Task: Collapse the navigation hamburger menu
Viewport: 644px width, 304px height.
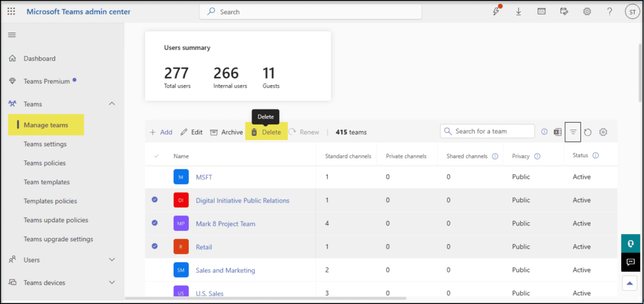Action: click(12, 35)
